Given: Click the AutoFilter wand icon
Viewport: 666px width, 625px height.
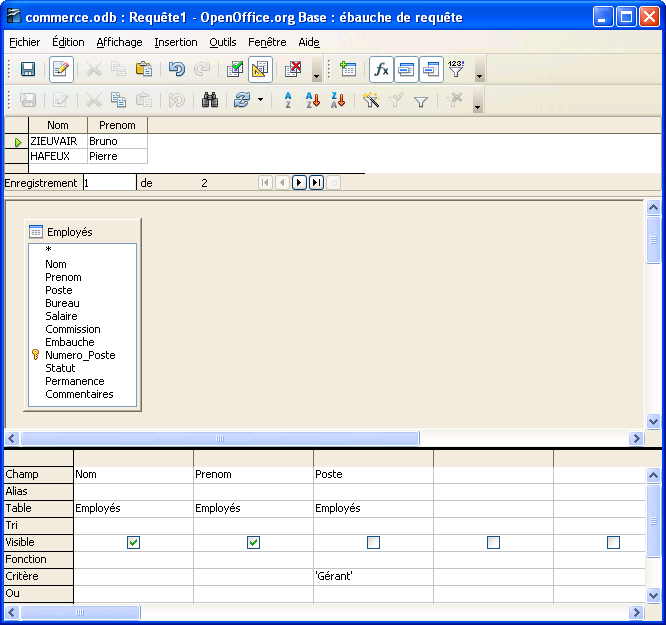Looking at the screenshot, I should (x=371, y=100).
